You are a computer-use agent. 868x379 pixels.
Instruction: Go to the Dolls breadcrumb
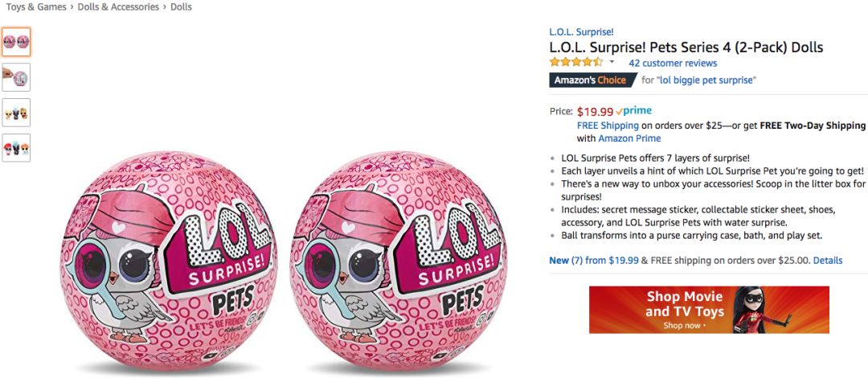(181, 7)
